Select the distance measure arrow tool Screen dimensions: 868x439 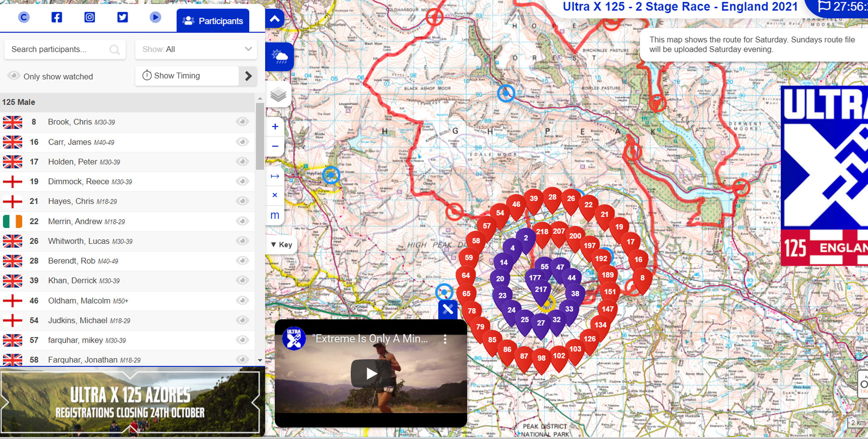275,176
